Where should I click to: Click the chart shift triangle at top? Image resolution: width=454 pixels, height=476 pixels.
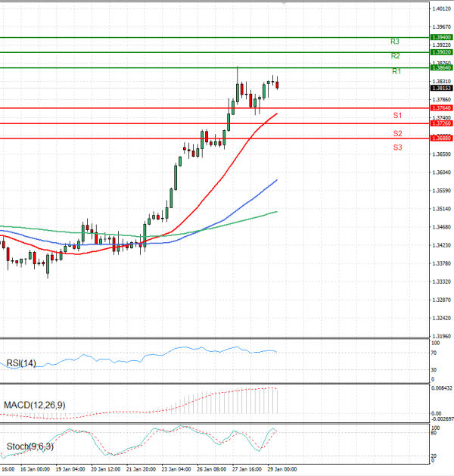pos(284,4)
